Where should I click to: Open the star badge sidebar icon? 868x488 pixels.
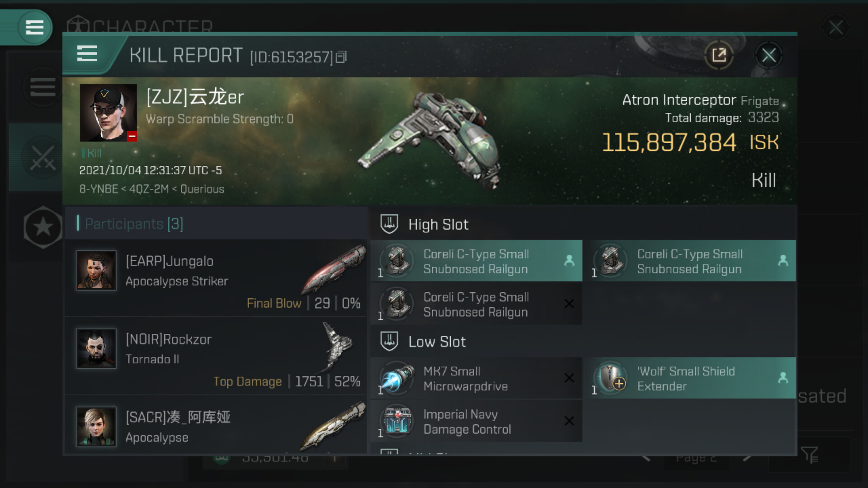tap(43, 227)
